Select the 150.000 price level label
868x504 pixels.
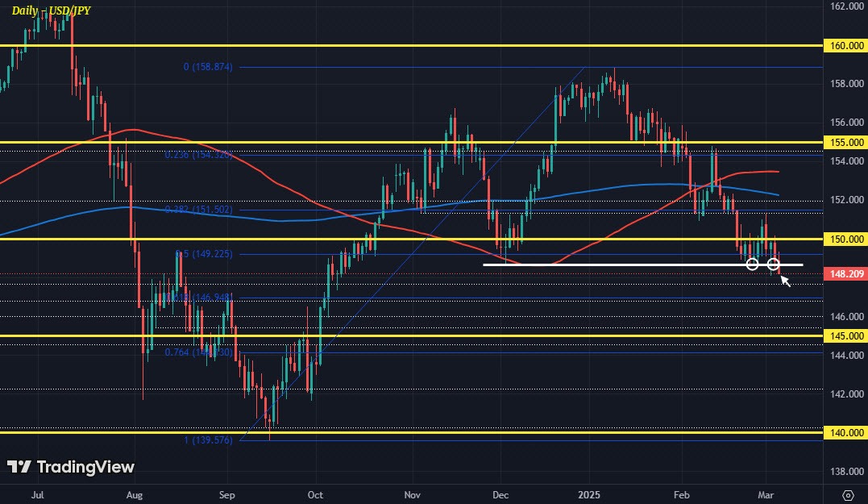(x=845, y=240)
